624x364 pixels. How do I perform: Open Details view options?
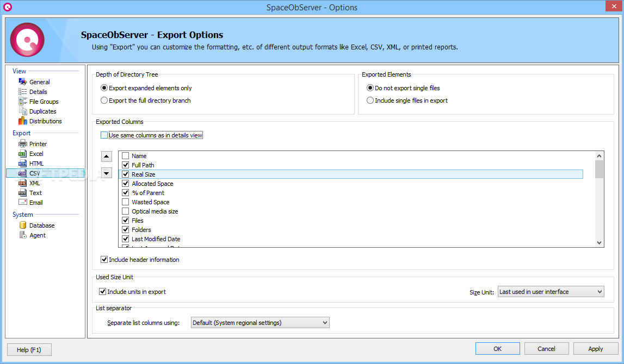coord(38,92)
